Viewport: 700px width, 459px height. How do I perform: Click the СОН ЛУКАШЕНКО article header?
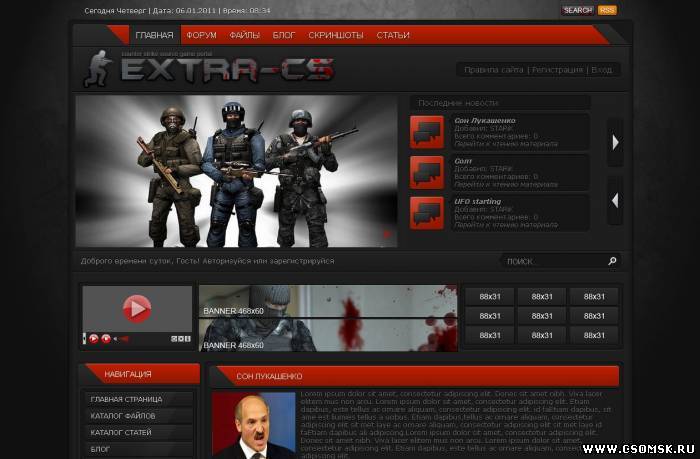pos(414,376)
